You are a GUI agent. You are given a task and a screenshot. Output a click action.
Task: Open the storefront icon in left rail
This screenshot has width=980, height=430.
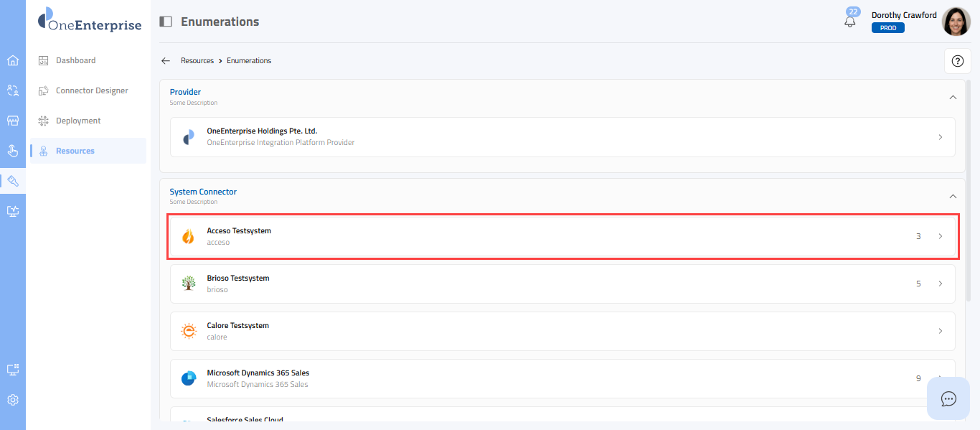coord(12,121)
